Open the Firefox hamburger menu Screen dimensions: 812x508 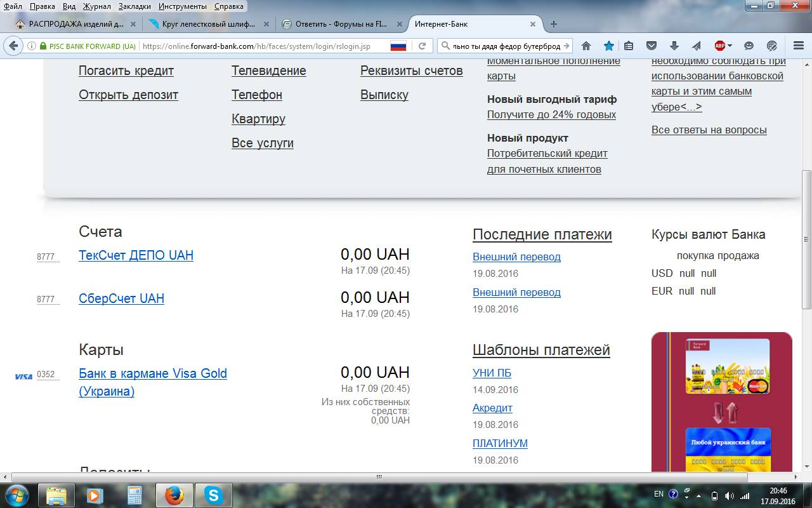coord(799,46)
